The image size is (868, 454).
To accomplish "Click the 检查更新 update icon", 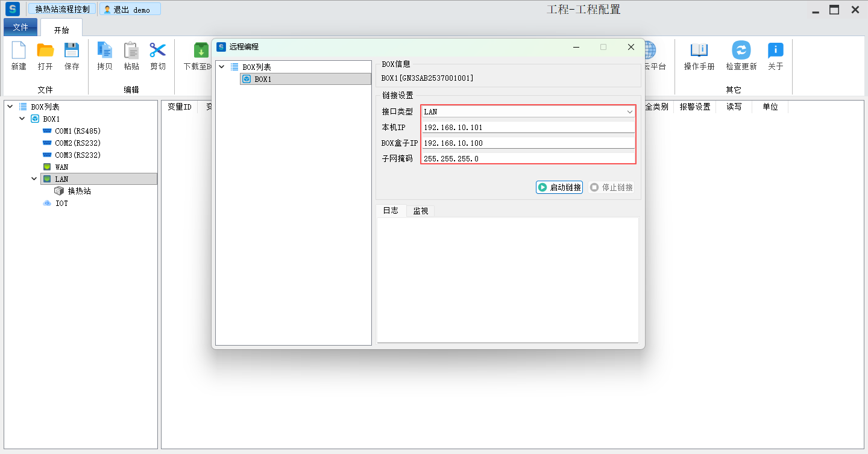I will (x=741, y=51).
